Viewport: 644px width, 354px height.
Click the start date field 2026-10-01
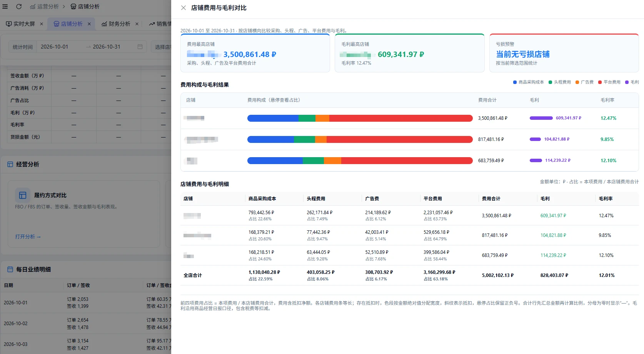point(55,47)
